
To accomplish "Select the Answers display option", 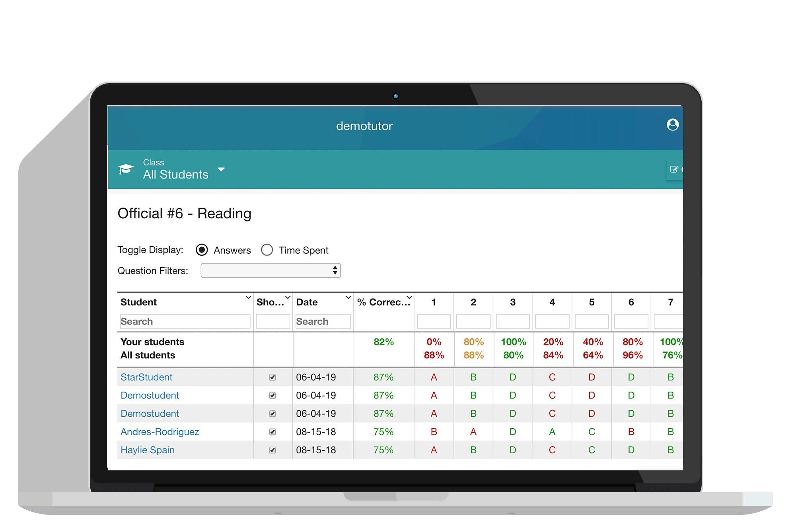I will [x=202, y=250].
